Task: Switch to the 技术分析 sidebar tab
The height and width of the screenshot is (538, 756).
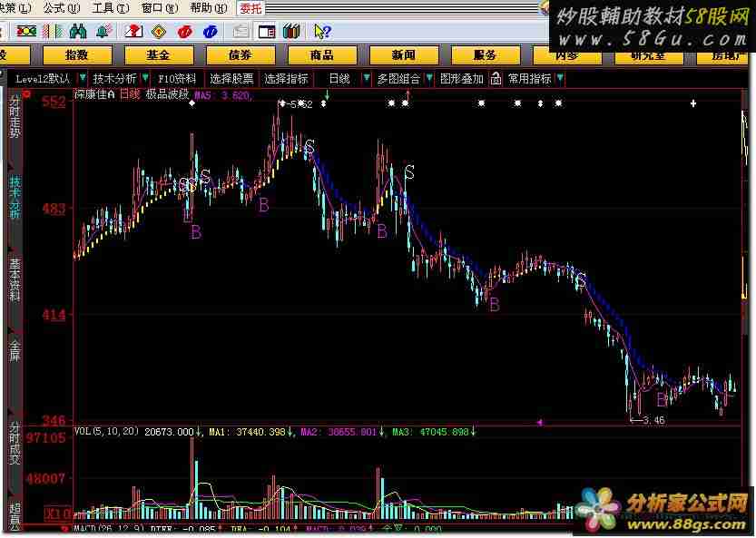Action: [x=15, y=197]
